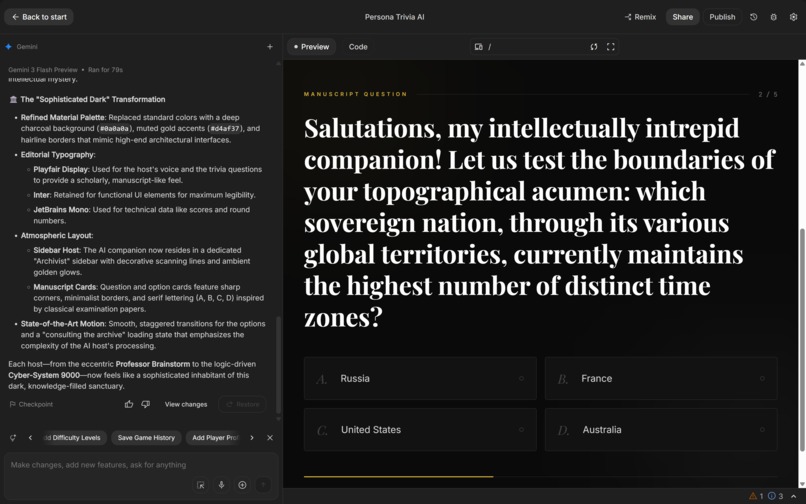Screen dimensions: 806x504
Task: Dismiss the suggestion chips with X
Action: (270, 438)
